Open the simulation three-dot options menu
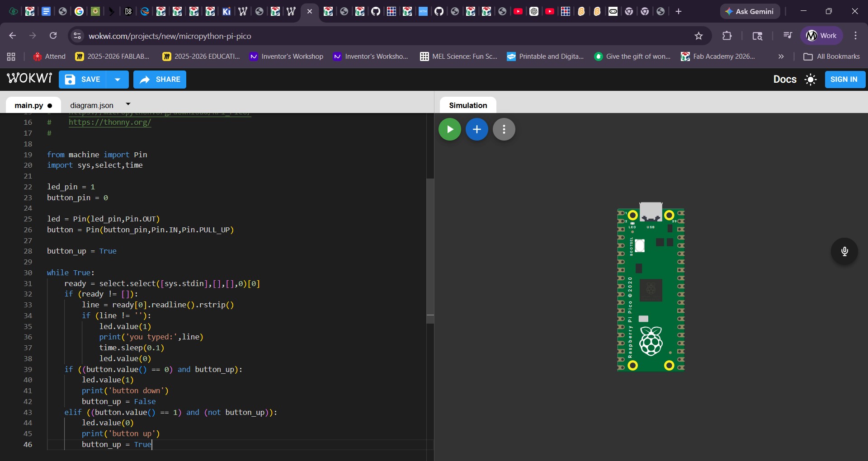Image resolution: width=868 pixels, height=461 pixels. tap(504, 129)
